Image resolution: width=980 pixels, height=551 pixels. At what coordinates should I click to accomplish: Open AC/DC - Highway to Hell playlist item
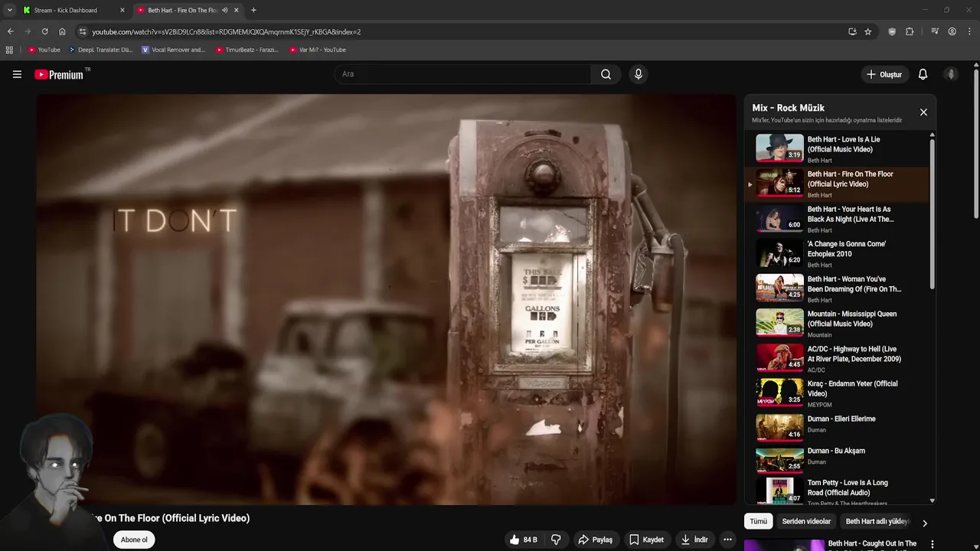pos(838,358)
